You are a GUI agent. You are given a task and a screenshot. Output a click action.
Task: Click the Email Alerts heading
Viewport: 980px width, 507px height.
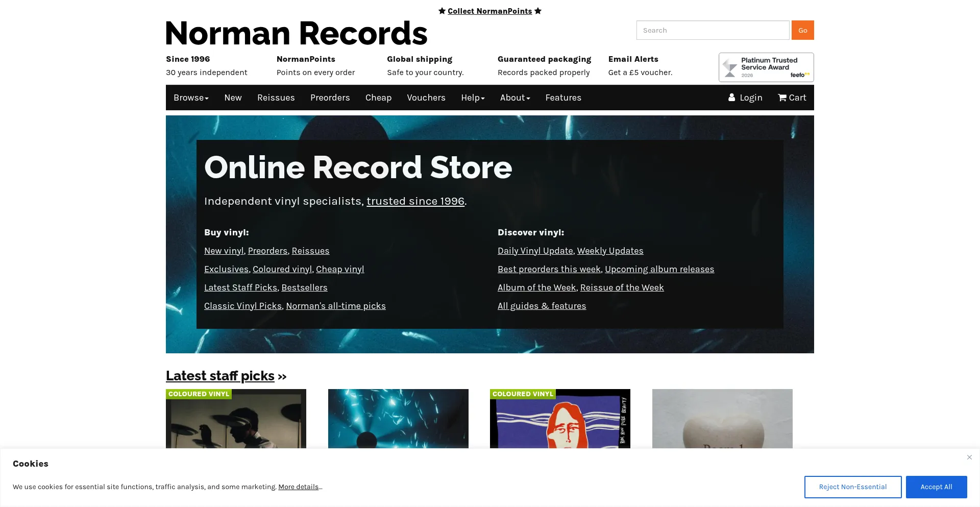pos(633,59)
